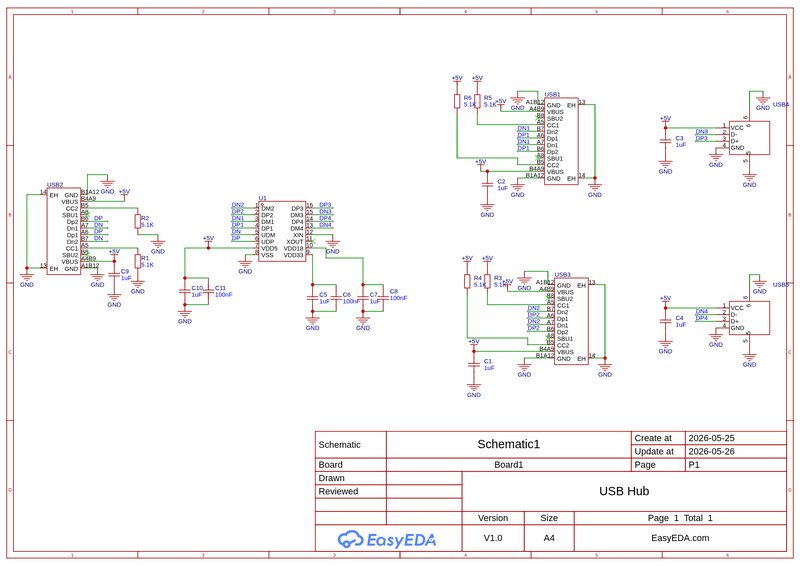Select resistor R6 symbol
800x566 pixels.
pos(457,101)
